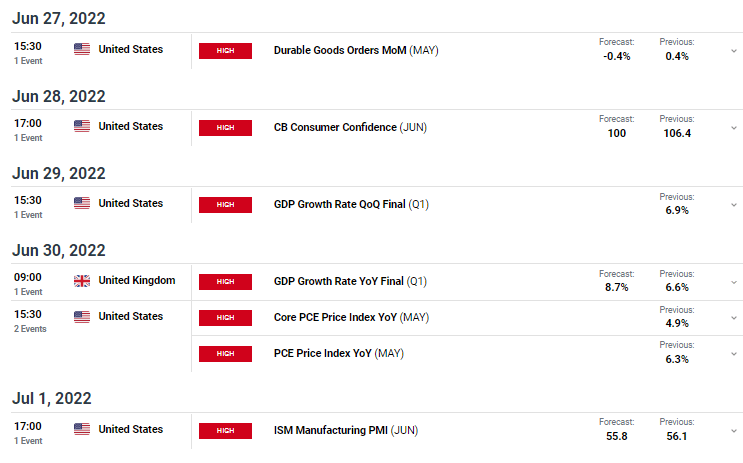Image resolution: width=743 pixels, height=463 pixels.
Task: Expand UK GDP Growth Rate YoY chevron
Action: point(734,282)
